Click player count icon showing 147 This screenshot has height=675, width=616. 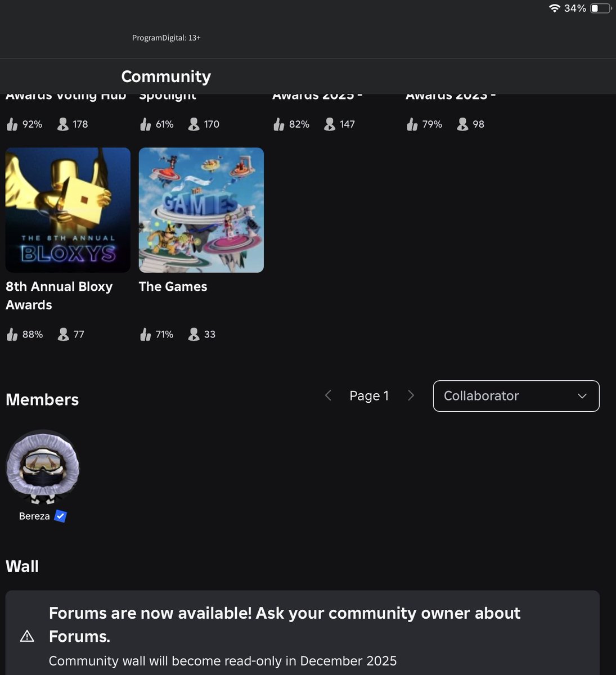pyautogui.click(x=330, y=124)
